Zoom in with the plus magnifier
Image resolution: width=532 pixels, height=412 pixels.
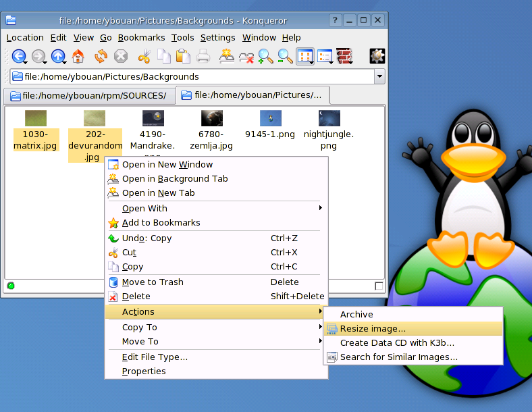(x=265, y=56)
